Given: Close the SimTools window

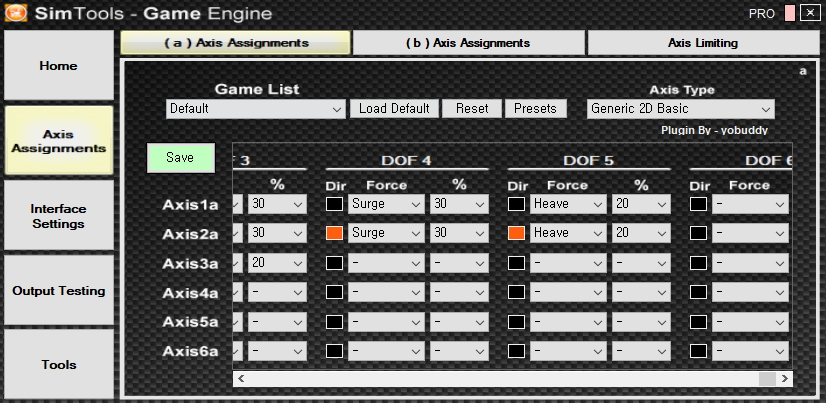Looking at the screenshot, I should 810,13.
